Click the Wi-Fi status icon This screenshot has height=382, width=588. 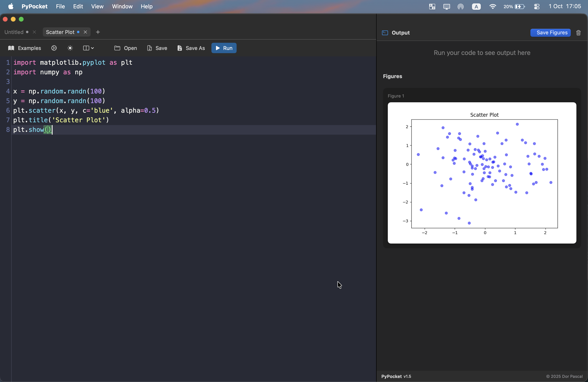tap(492, 7)
